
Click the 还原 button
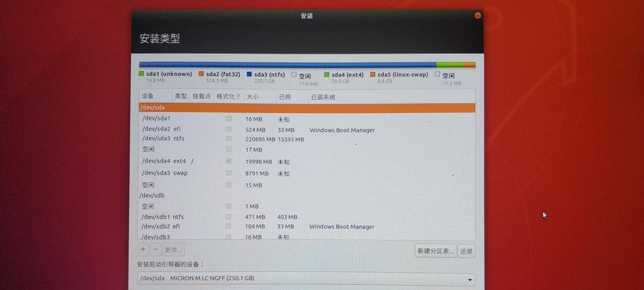click(467, 251)
